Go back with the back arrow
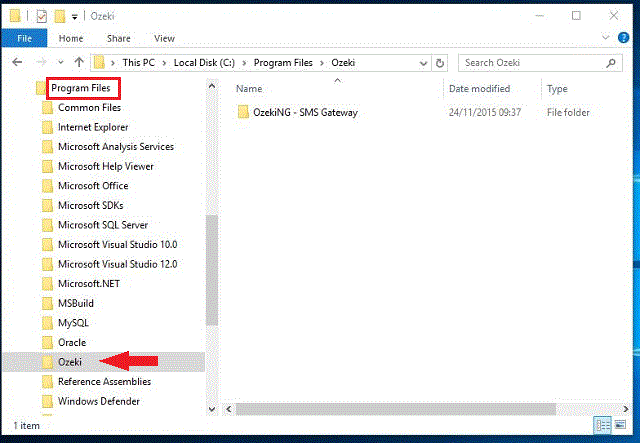Image resolution: width=640 pixels, height=443 pixels. pos(17,62)
